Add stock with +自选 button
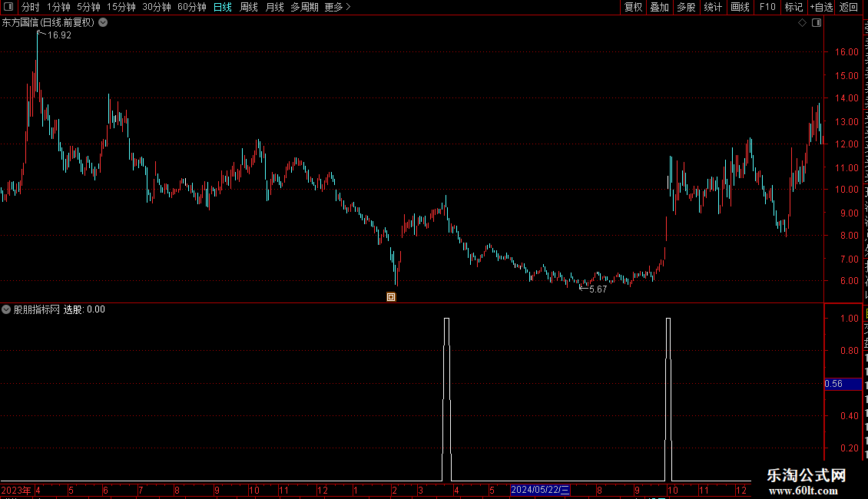Viewport: 868px width, 499px height. [x=821, y=7]
